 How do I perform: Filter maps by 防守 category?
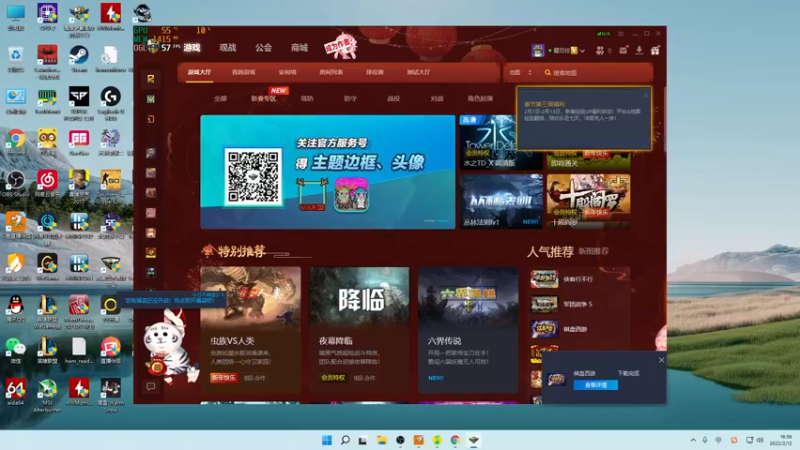[x=350, y=98]
